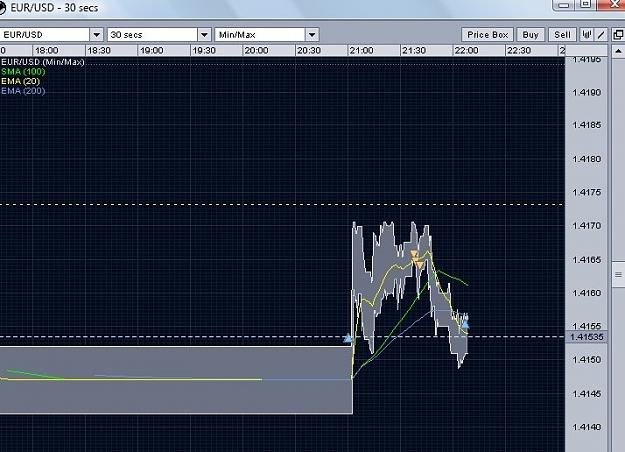The height and width of the screenshot is (452, 625).
Task: Click the 1.4190 price axis label
Action: [586, 92]
